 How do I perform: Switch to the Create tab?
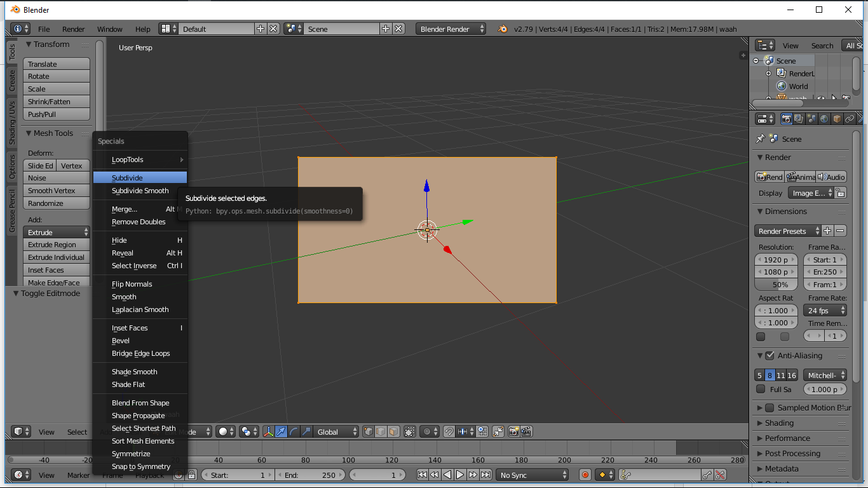point(12,80)
